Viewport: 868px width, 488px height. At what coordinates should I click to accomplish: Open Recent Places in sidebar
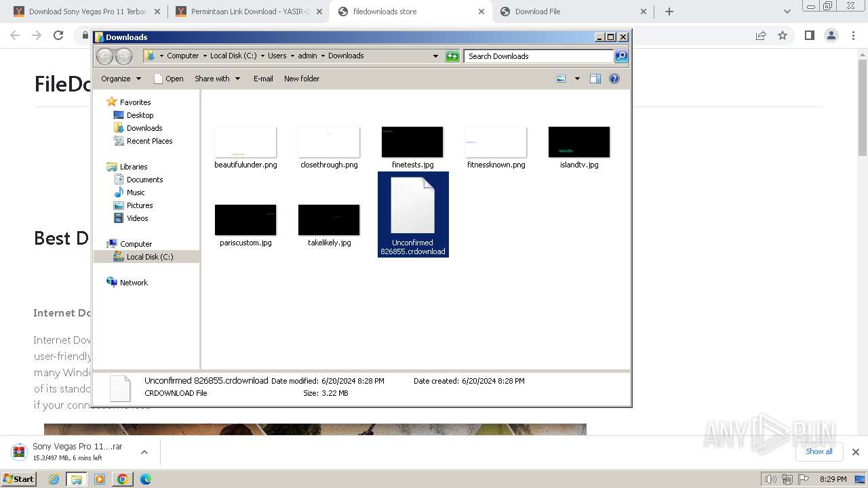click(143, 141)
